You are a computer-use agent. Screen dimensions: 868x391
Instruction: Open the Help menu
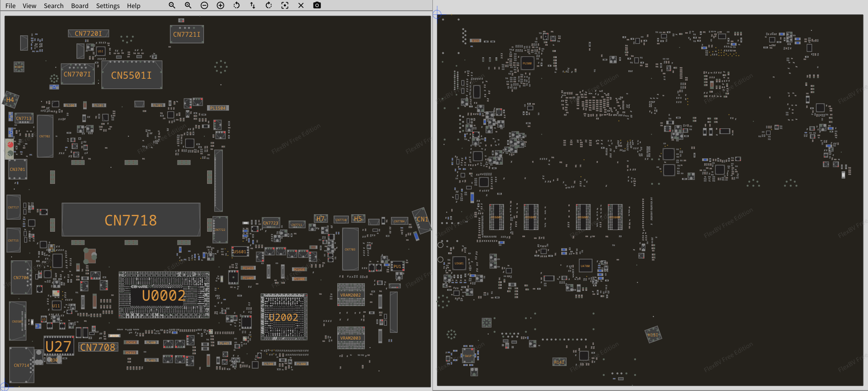(x=133, y=6)
